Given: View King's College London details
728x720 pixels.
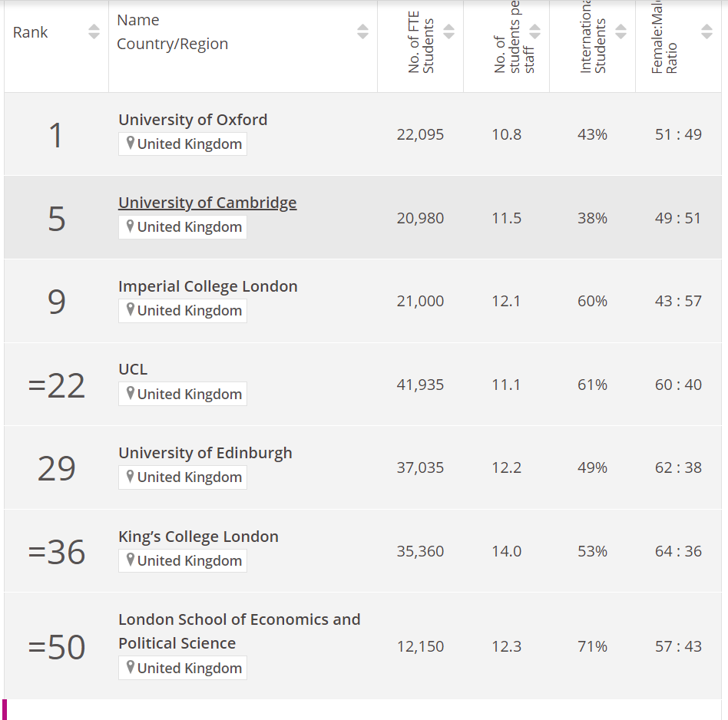Looking at the screenshot, I should pos(198,537).
